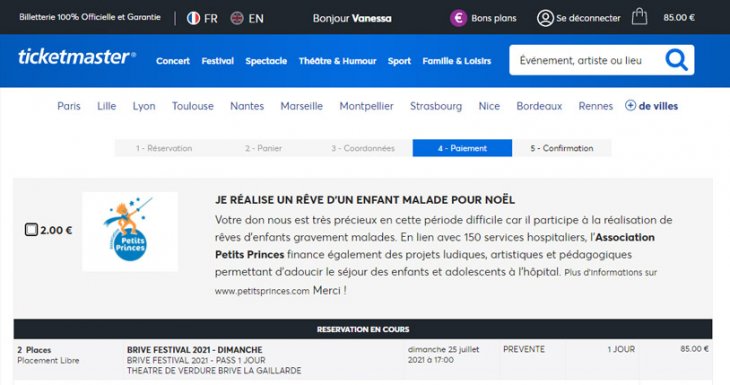
Task: Select the Montpellier city link
Action: coord(366,106)
